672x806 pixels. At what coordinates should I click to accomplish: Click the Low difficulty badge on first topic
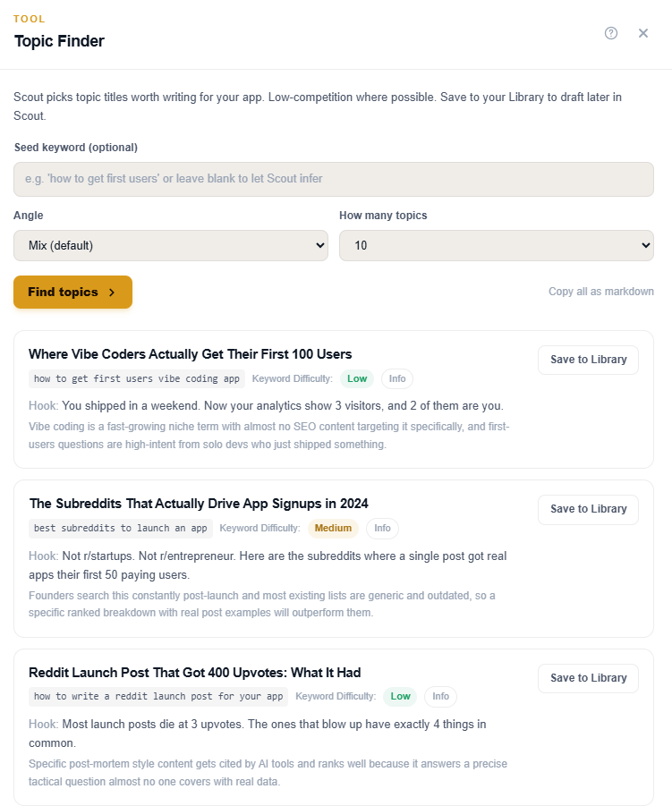[357, 378]
